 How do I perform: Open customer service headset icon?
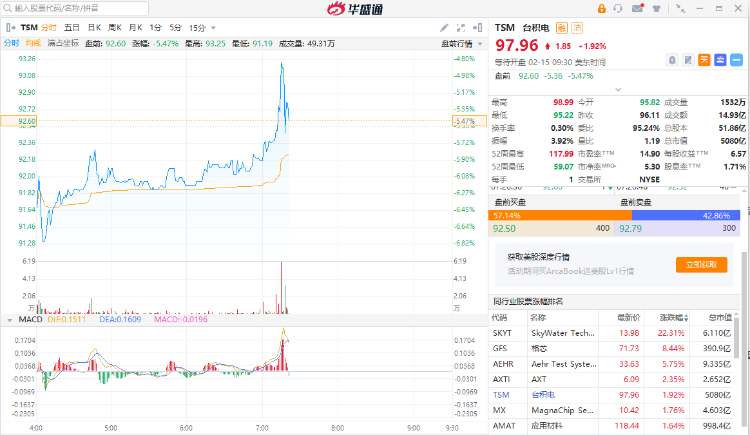coord(618,9)
